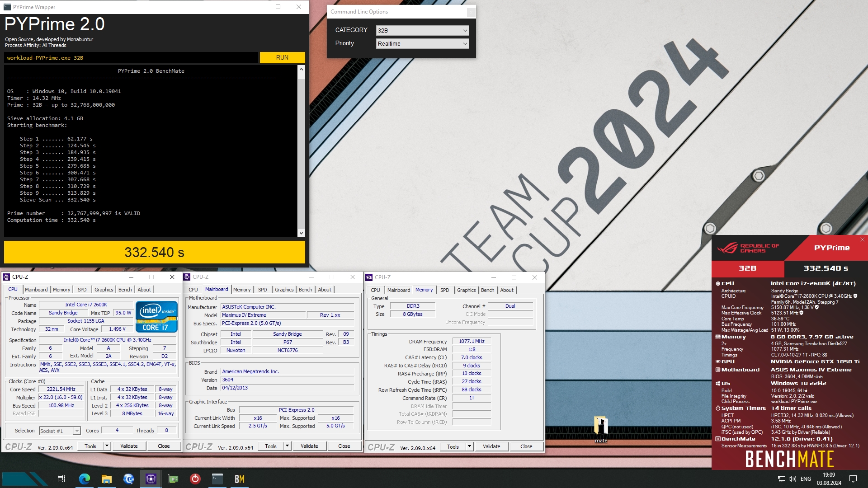The width and height of the screenshot is (868, 488).
Task: Click the CPU-Z purple taskbar icon
Action: (151, 479)
